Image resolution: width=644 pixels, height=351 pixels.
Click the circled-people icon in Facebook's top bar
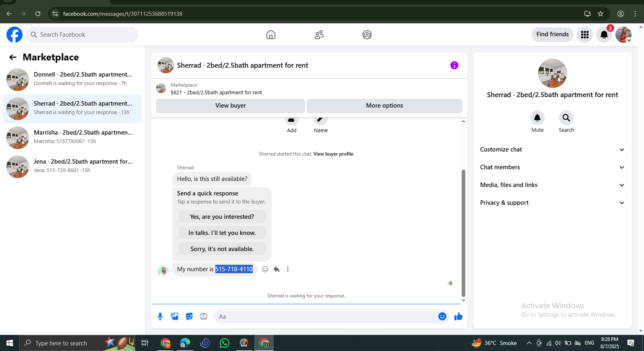pyautogui.click(x=367, y=35)
